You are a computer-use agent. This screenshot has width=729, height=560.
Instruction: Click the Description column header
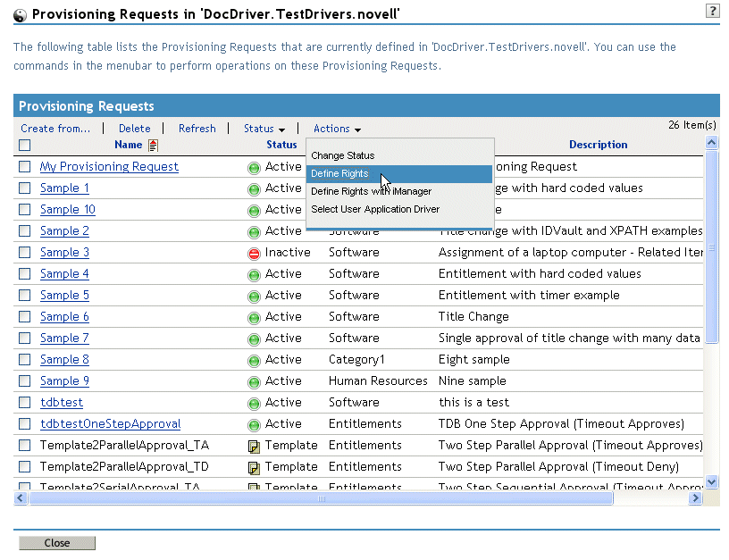598,145
